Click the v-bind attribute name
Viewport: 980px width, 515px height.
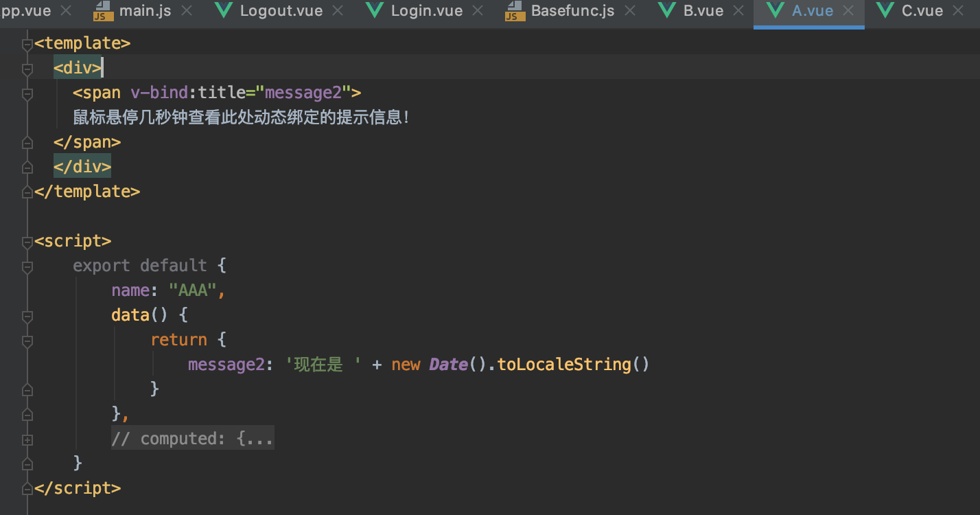coord(159,93)
